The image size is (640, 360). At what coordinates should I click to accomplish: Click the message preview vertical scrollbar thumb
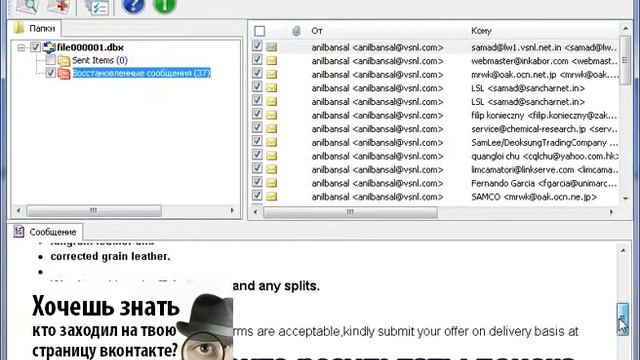[623, 320]
